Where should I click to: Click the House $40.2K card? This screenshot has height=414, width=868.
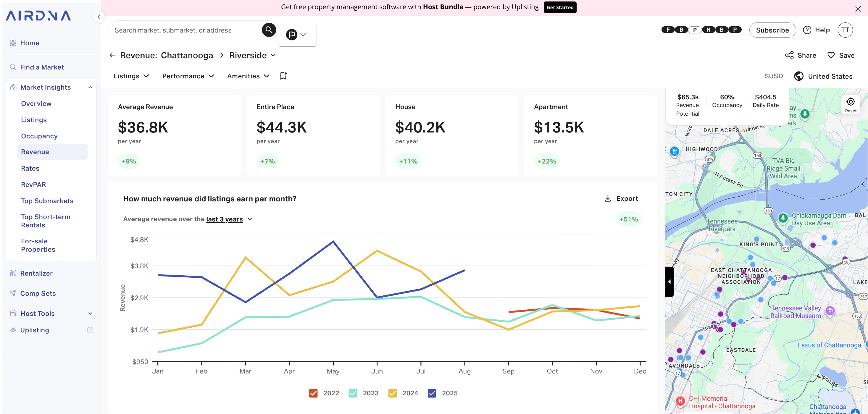[x=451, y=135]
